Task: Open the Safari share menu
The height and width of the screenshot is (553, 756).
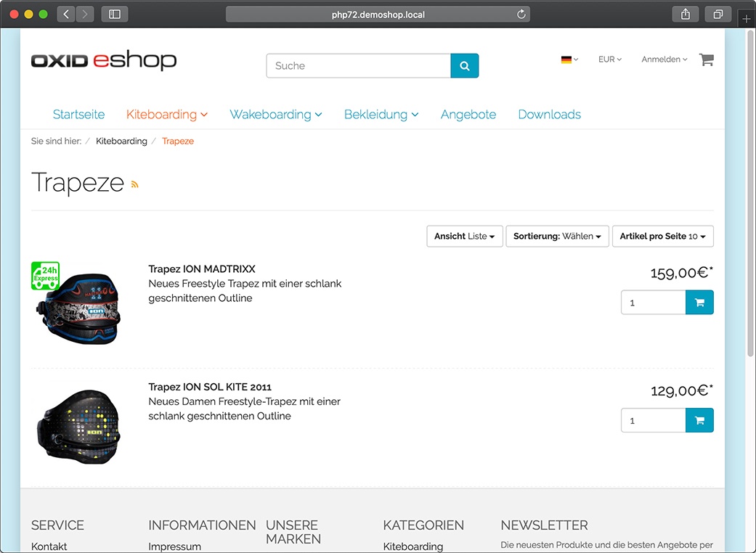Action: 685,15
